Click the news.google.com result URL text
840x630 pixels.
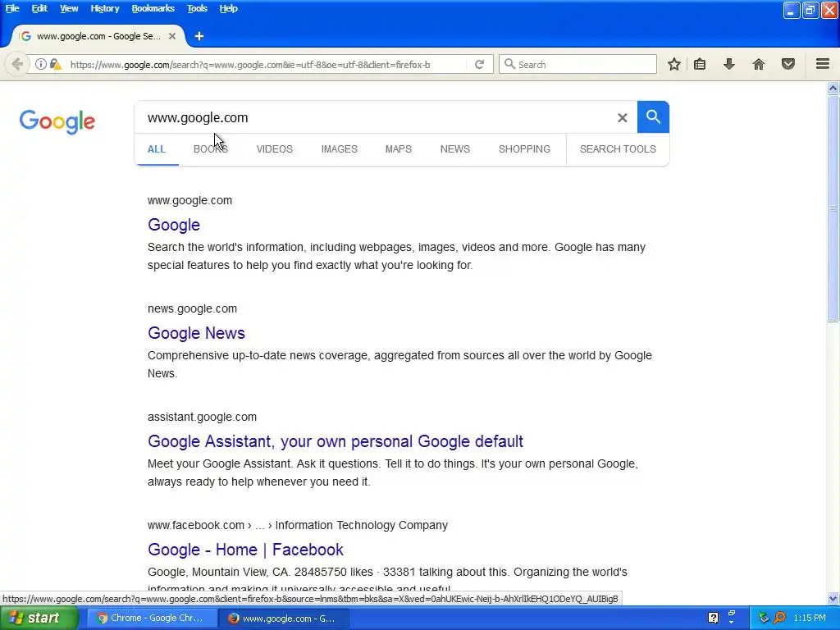[192, 308]
